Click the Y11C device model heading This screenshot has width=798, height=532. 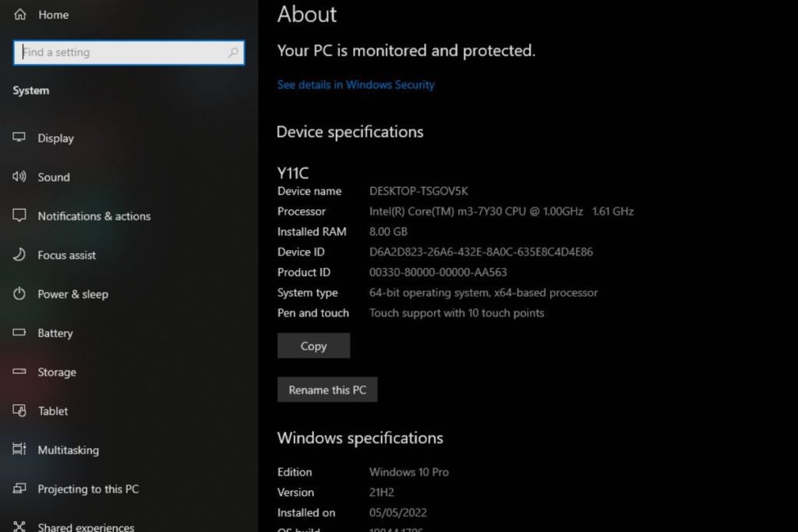[293, 173]
